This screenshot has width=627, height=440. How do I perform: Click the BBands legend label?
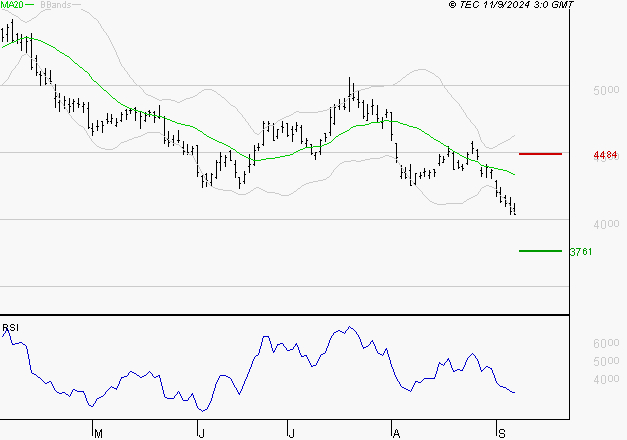coord(56,5)
